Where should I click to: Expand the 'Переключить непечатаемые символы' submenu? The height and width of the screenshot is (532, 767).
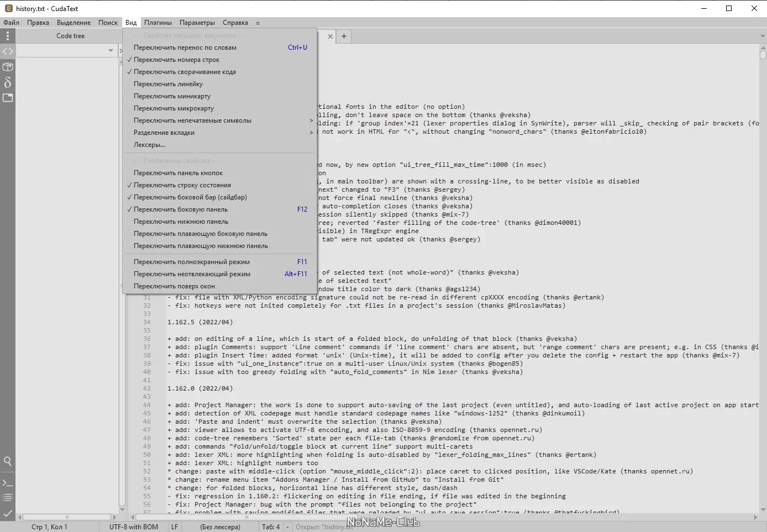tap(192, 120)
